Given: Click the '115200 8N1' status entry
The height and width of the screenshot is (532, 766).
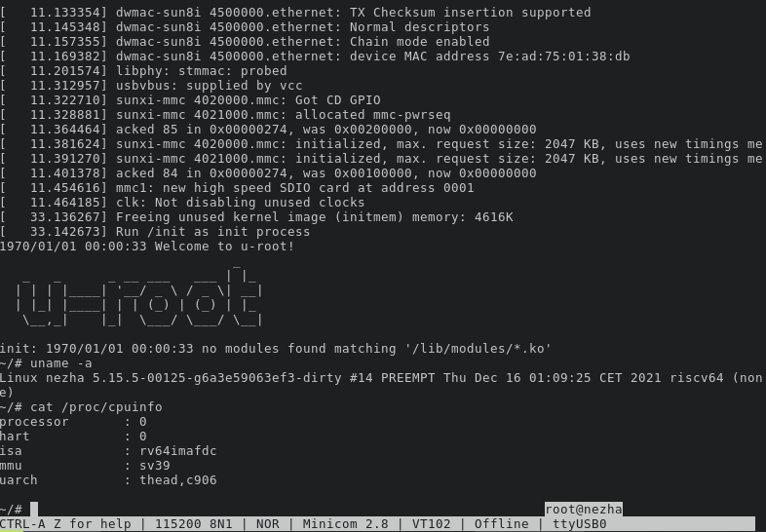Looking at the screenshot, I should pyautogui.click(x=194, y=524).
